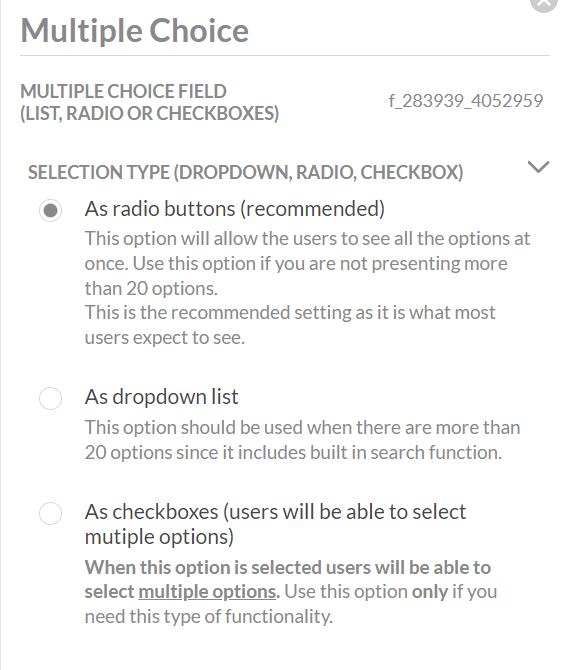Select the 'As checkboxes' radio option
This screenshot has width=577, height=670.
point(50,513)
